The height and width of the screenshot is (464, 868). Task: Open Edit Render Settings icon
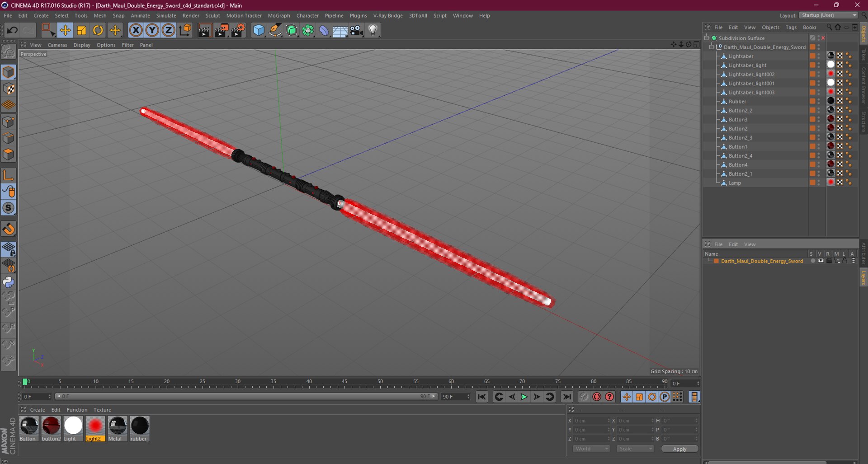click(238, 30)
